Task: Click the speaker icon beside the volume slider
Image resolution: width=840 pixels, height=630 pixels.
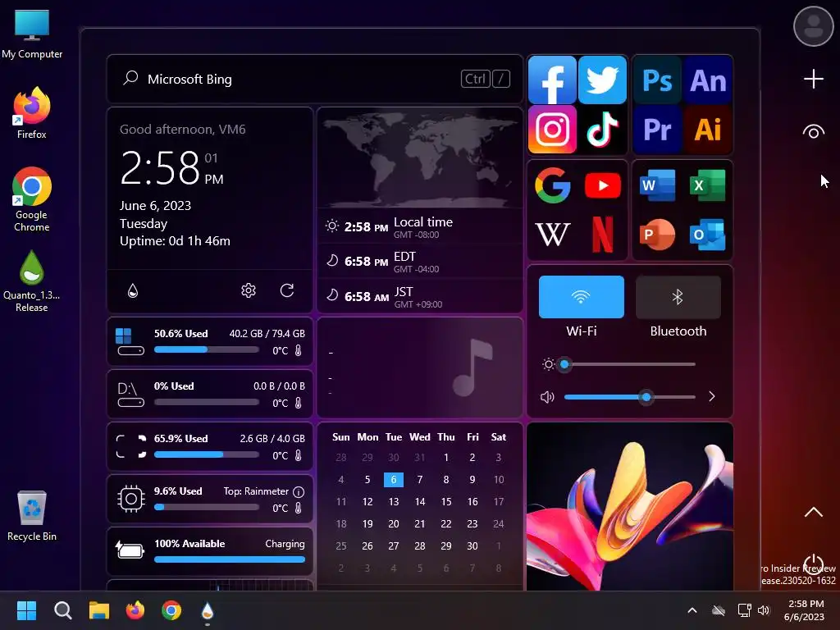Action: [547, 397]
